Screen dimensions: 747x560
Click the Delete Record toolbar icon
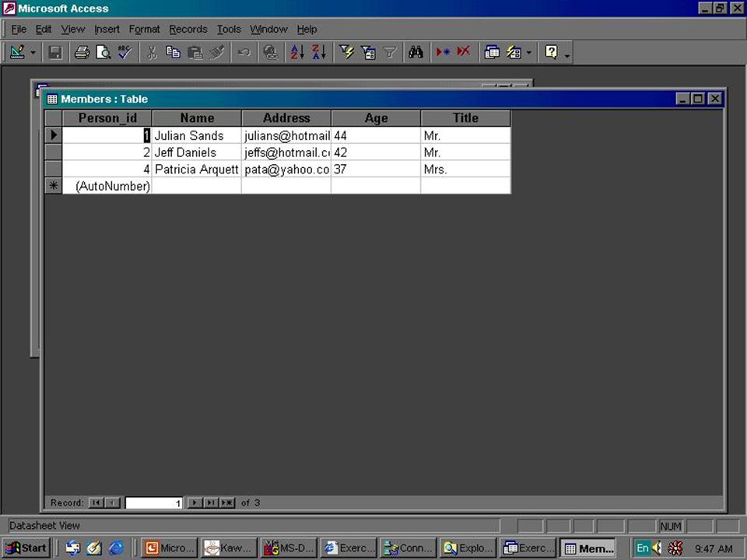pyautogui.click(x=464, y=52)
